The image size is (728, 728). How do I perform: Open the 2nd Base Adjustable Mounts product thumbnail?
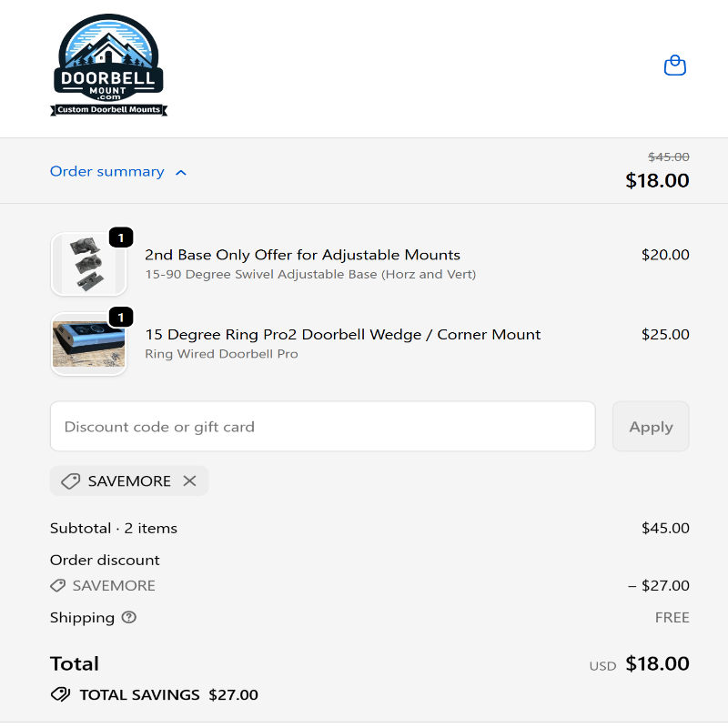pyautogui.click(x=87, y=265)
